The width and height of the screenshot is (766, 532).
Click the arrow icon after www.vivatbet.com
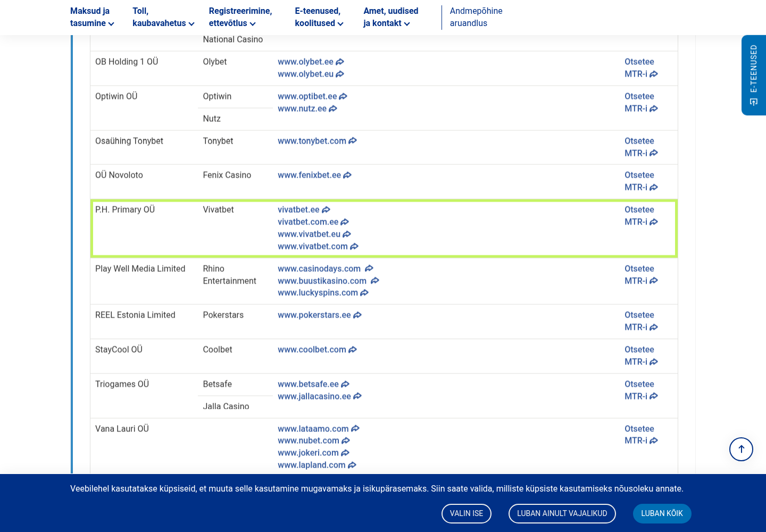coord(354,246)
